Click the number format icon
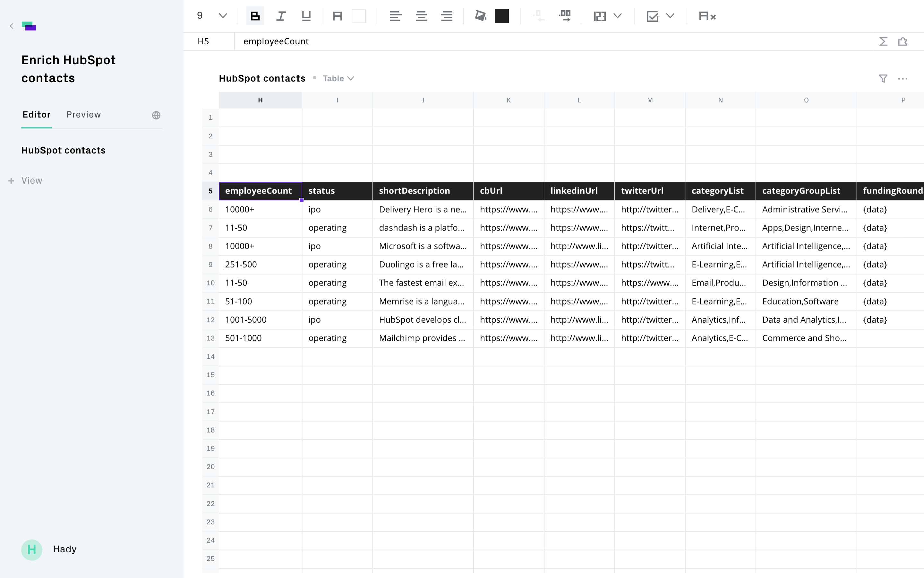The image size is (924, 578). click(600, 16)
